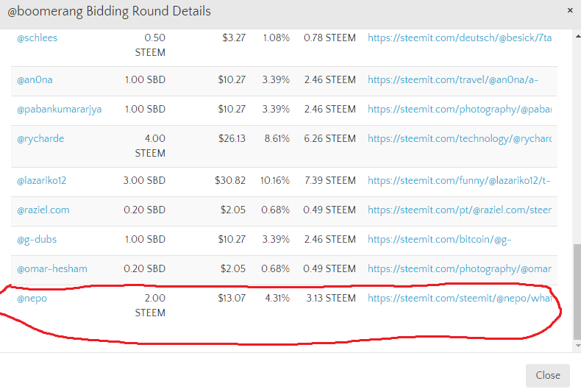This screenshot has height=392, width=581.
Task: Click the Close button
Action: [x=547, y=375]
